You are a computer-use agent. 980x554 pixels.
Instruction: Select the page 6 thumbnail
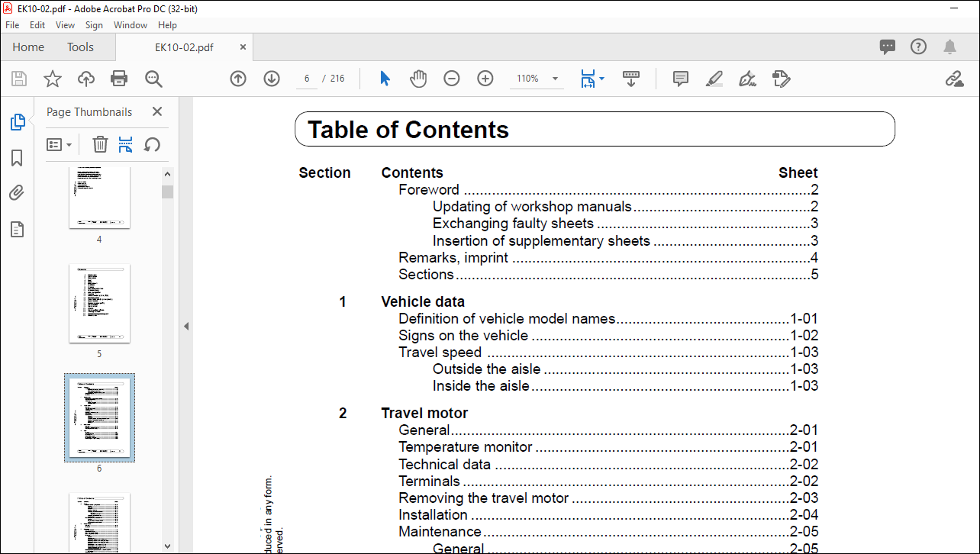pyautogui.click(x=99, y=417)
